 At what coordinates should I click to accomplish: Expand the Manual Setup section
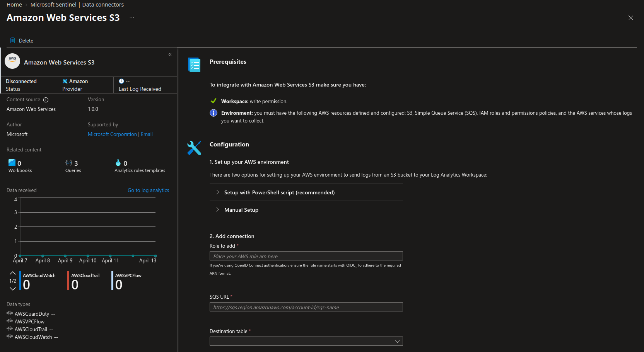[218, 210]
